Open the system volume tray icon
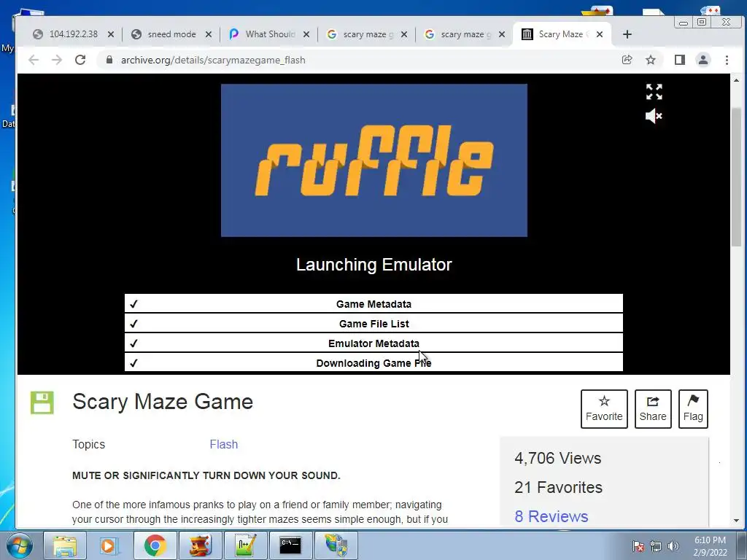 (x=673, y=546)
